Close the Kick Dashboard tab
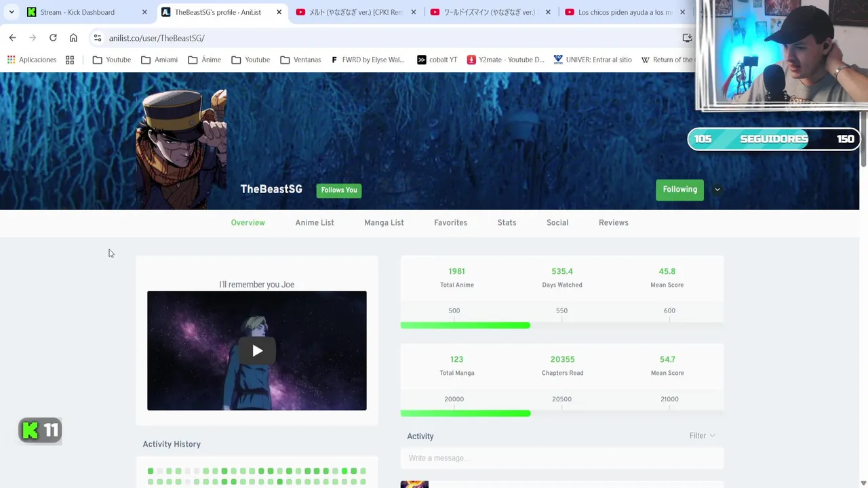Viewport: 868px width, 488px height. click(x=144, y=12)
